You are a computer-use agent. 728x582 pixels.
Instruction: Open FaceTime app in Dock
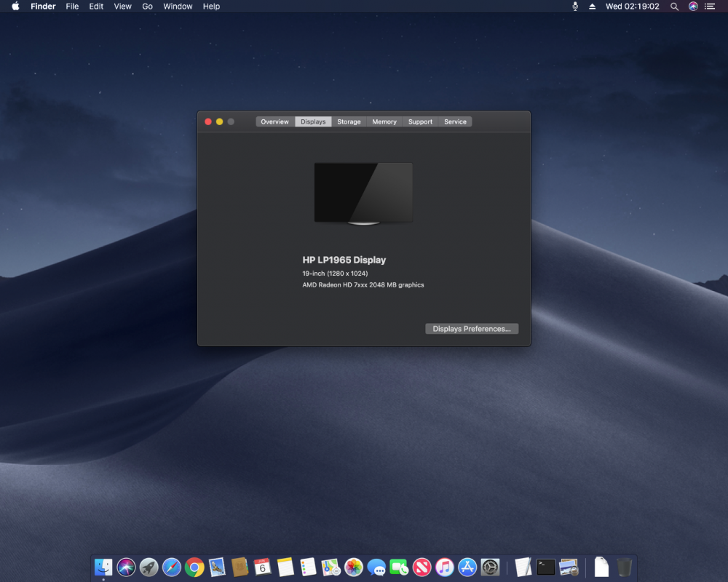(399, 567)
